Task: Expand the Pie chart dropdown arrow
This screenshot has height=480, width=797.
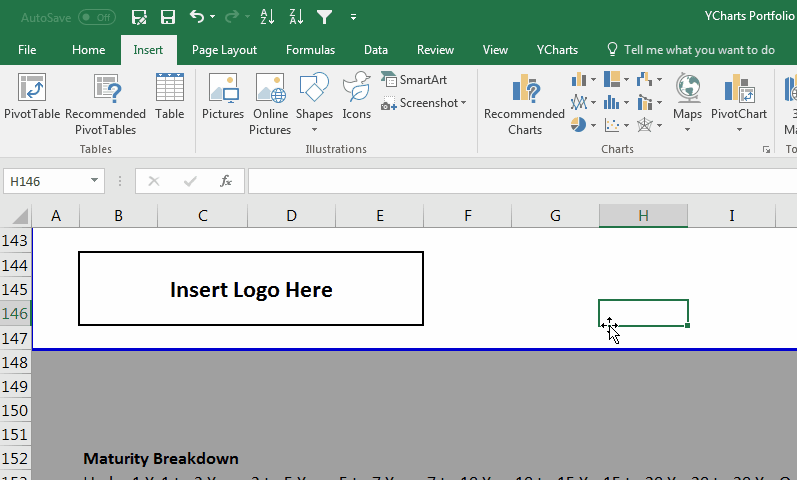Action: (x=593, y=125)
